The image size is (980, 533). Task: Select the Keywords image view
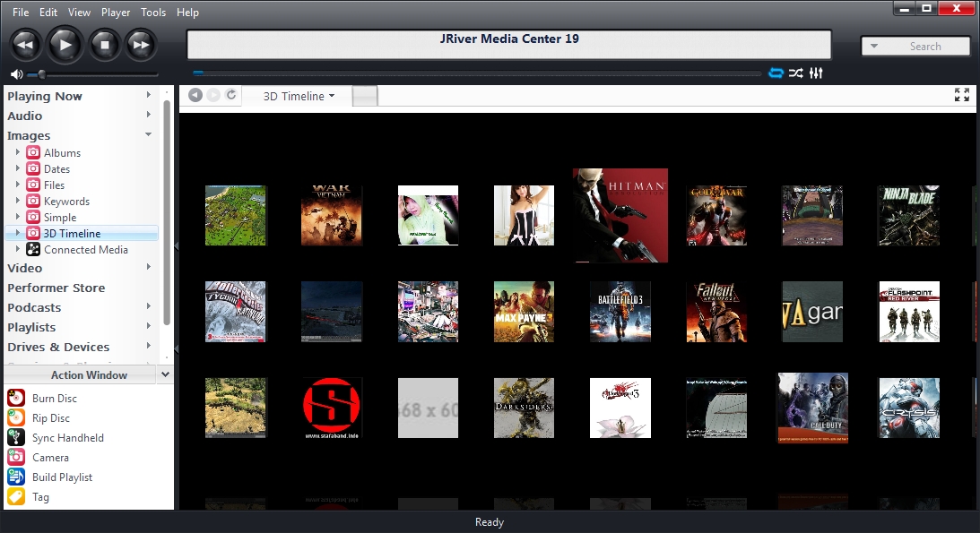coord(66,202)
